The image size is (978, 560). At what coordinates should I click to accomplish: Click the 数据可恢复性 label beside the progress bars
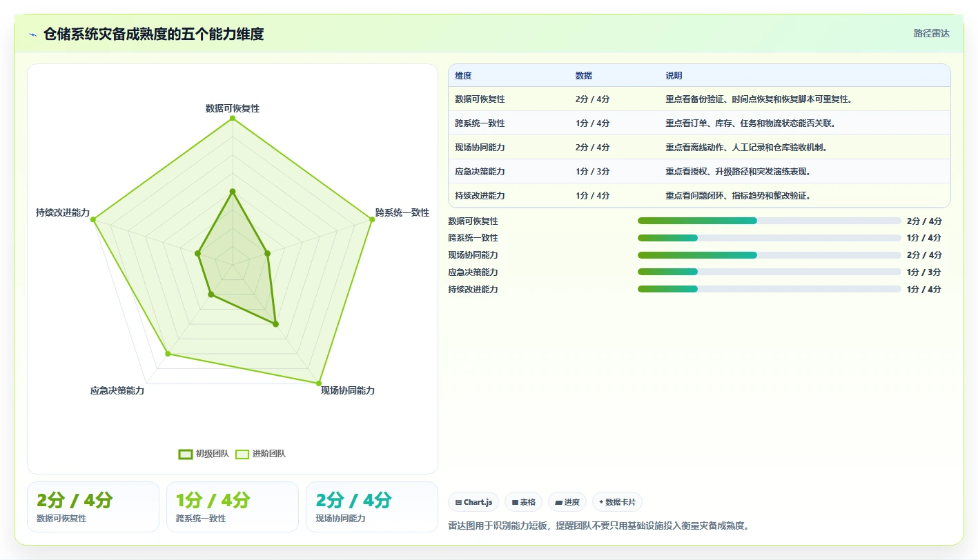(x=473, y=221)
